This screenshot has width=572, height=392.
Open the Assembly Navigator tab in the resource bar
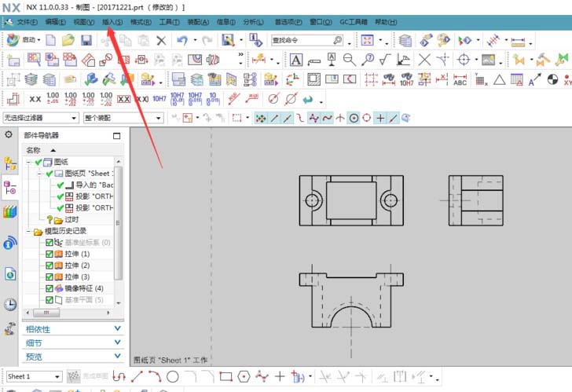coord(10,163)
